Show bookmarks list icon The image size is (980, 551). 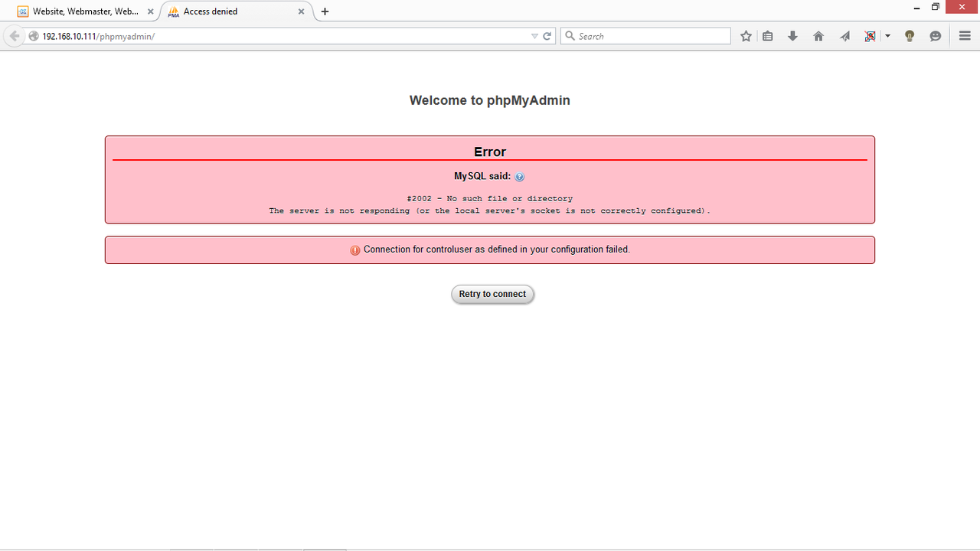(768, 36)
